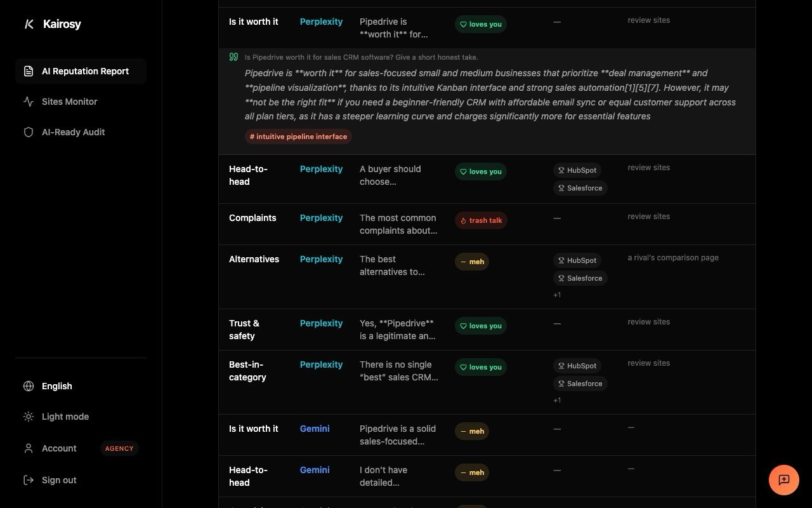Click loves you badge in Best-in-category row

(481, 367)
